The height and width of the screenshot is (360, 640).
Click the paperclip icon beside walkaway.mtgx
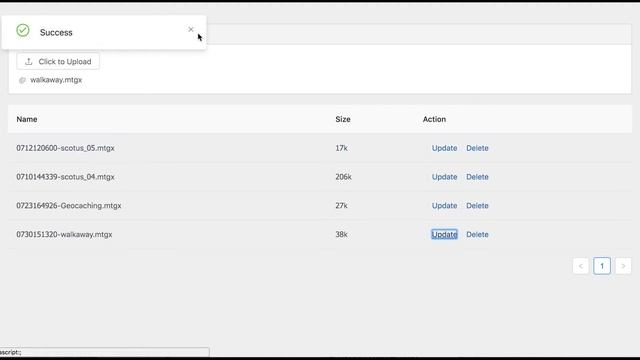point(22,80)
